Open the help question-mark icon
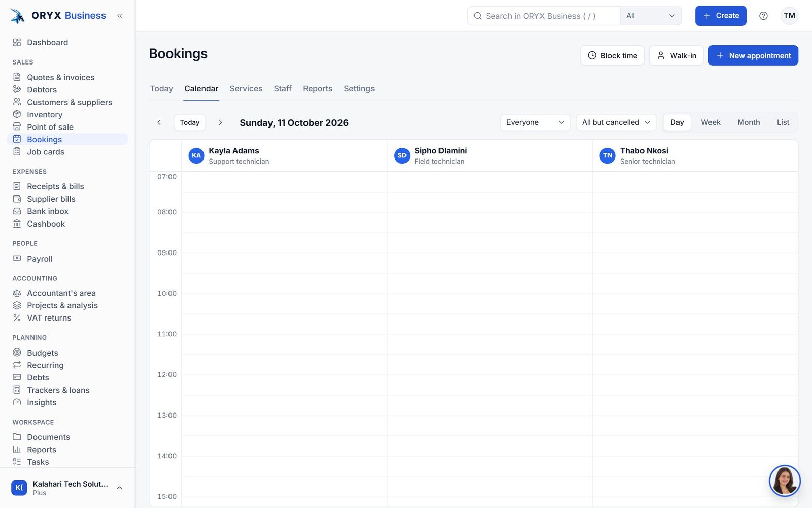Viewport: 812px width, 508px height. [763, 16]
